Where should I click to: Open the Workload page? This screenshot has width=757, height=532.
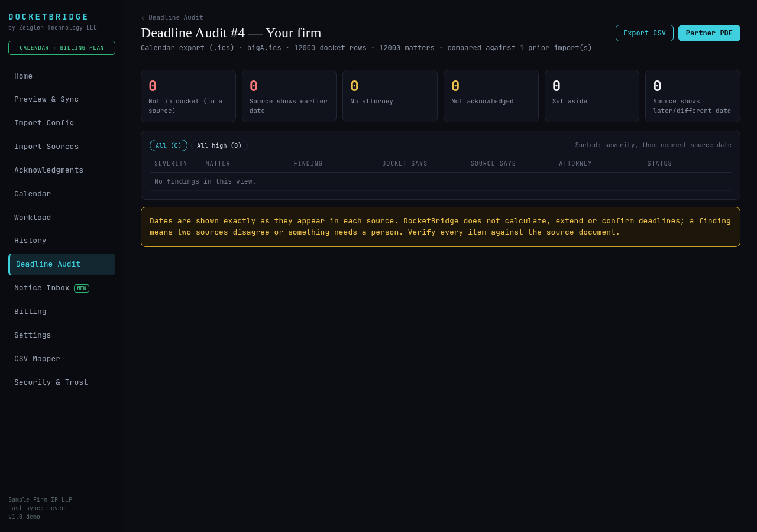[62, 218]
